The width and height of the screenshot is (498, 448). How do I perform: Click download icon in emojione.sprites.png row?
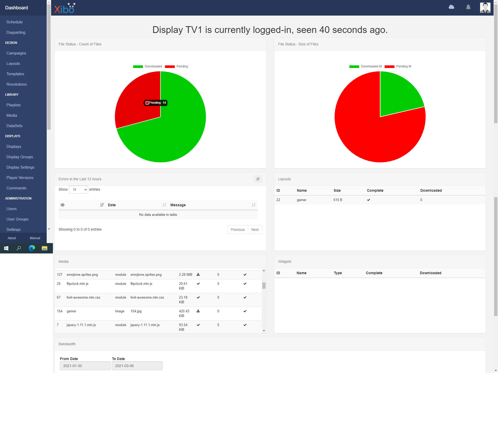point(198,274)
